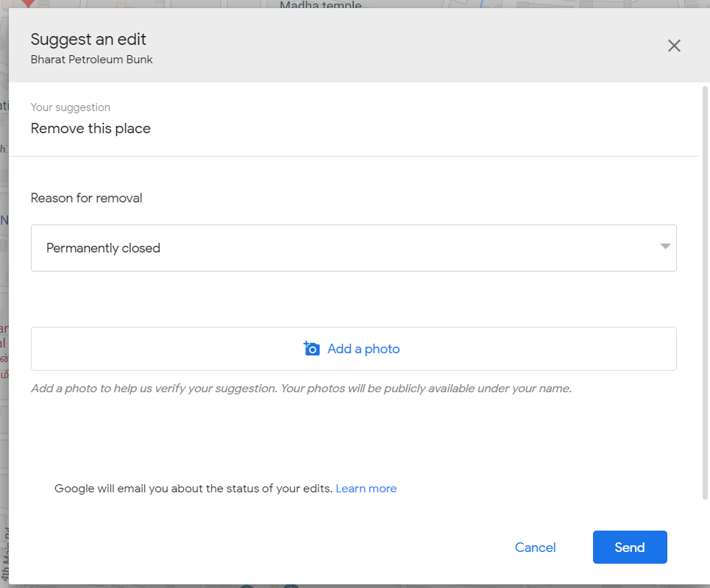The width and height of the screenshot is (710, 588).
Task: Click the dialog's vertical scrollbar
Action: click(x=705, y=293)
